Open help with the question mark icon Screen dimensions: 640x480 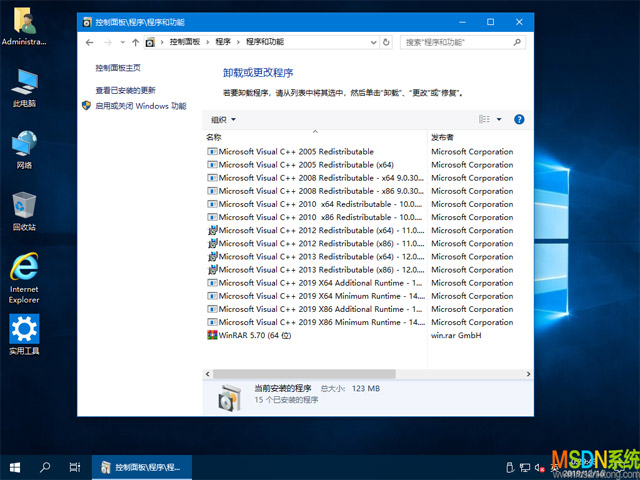(x=519, y=119)
